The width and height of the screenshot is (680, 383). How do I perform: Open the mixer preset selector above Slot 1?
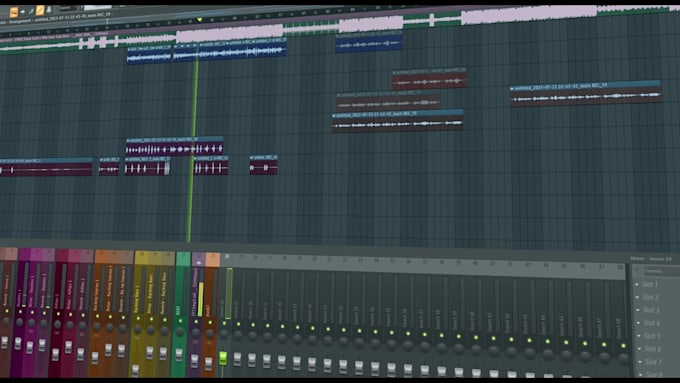[x=661, y=272]
